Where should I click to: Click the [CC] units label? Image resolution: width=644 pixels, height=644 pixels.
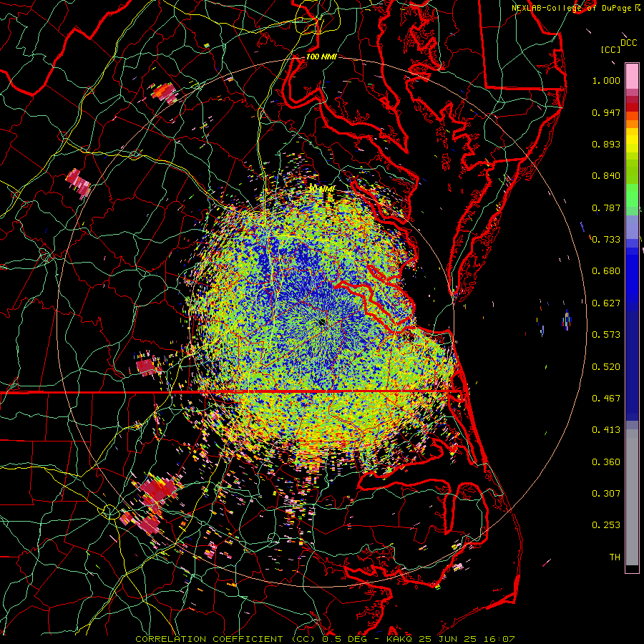pyautogui.click(x=610, y=49)
